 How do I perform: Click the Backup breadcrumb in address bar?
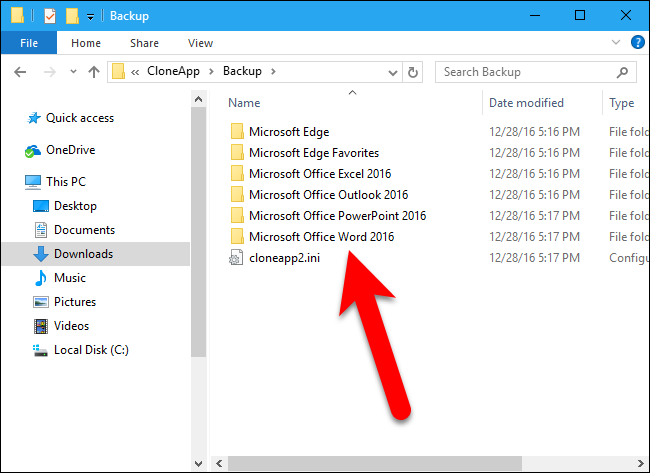click(242, 71)
